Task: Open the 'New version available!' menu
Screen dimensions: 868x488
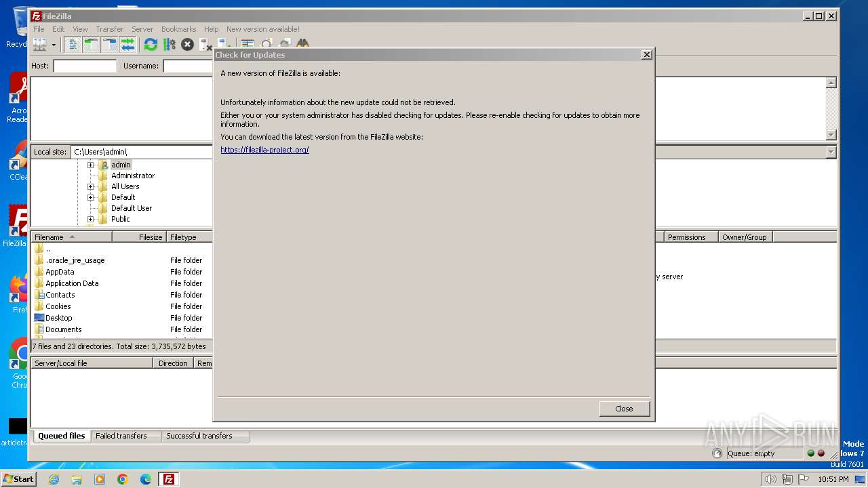Action: (x=263, y=29)
